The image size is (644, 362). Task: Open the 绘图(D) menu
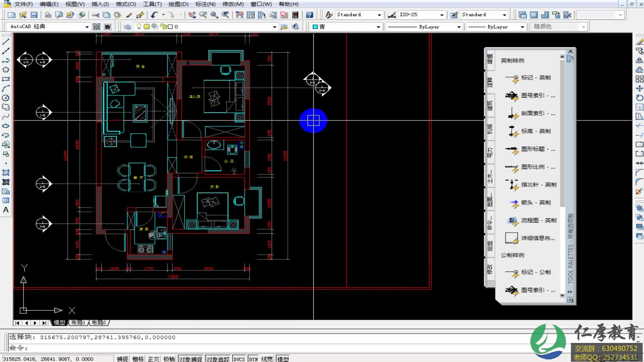[178, 4]
